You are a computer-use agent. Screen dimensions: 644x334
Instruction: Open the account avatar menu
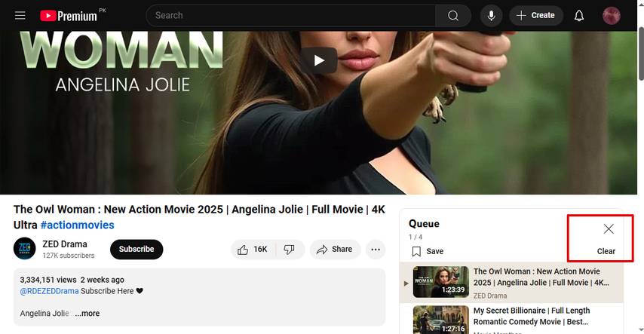tap(611, 16)
